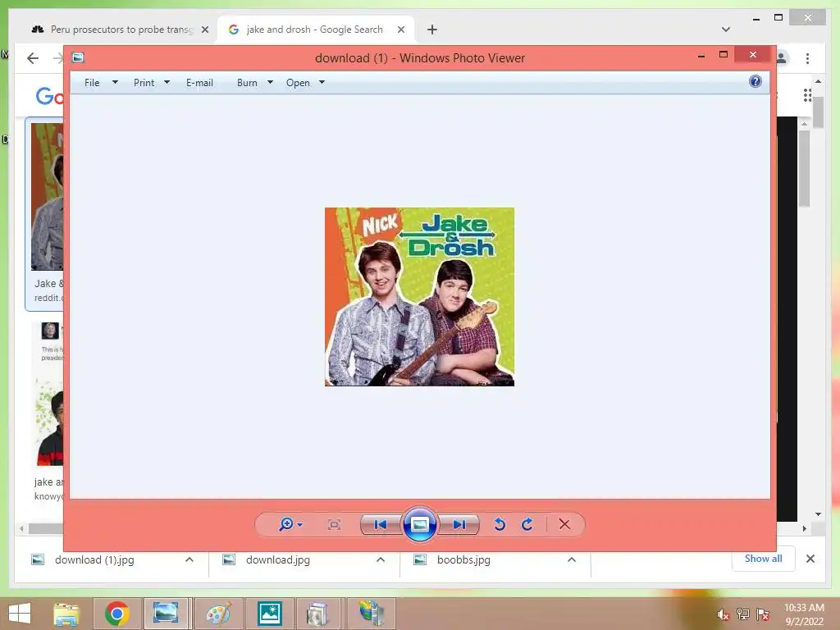Start the slide show button
The height and width of the screenshot is (630, 840).
tap(419, 524)
